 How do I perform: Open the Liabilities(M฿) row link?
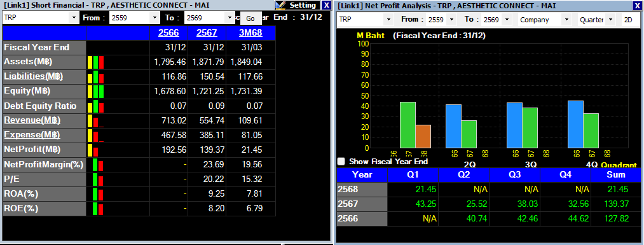pos(34,76)
